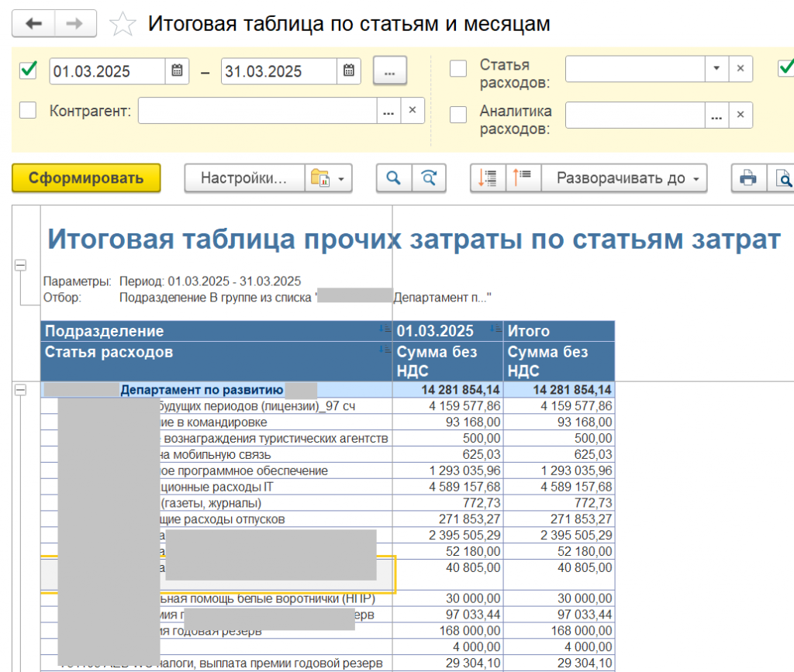
Task: Open report Настройки…
Action: point(244,177)
